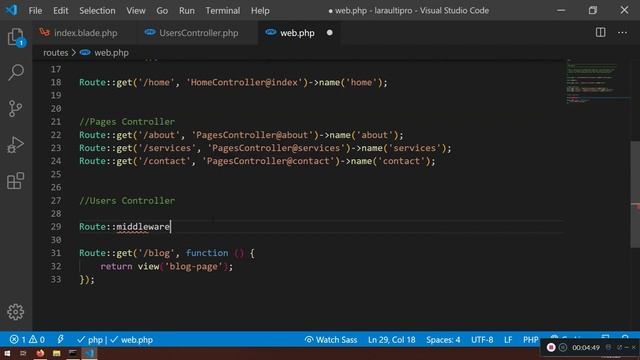Click the editor vertical scrollbar
640x360 pixels.
(x=635, y=195)
